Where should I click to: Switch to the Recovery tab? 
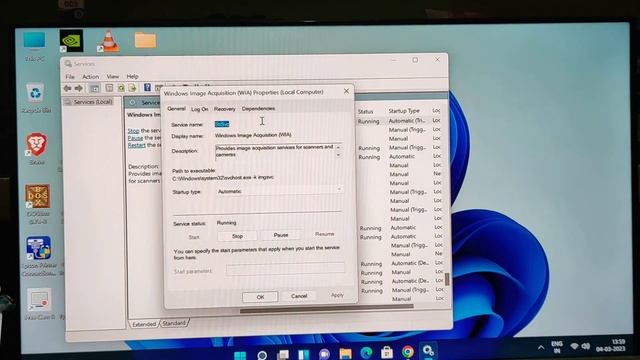pyautogui.click(x=224, y=109)
